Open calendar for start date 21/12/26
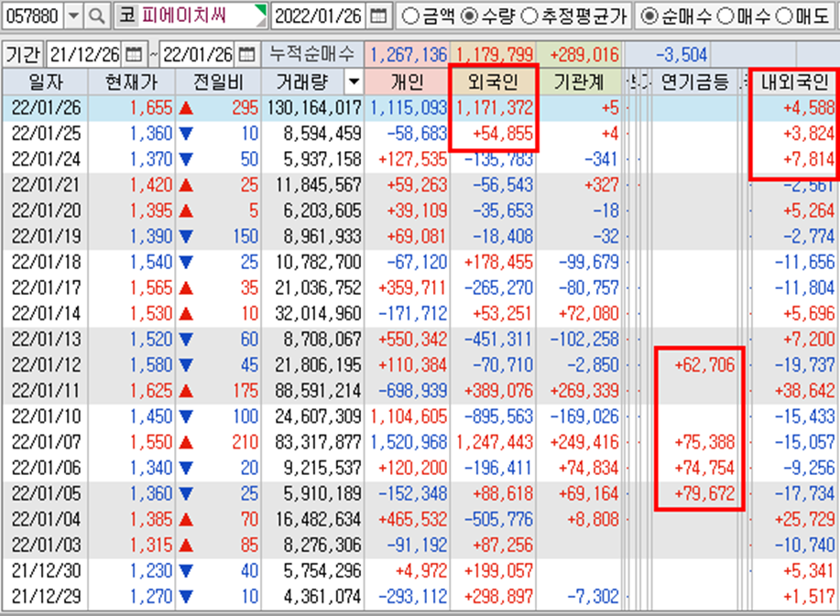 pyautogui.click(x=134, y=55)
